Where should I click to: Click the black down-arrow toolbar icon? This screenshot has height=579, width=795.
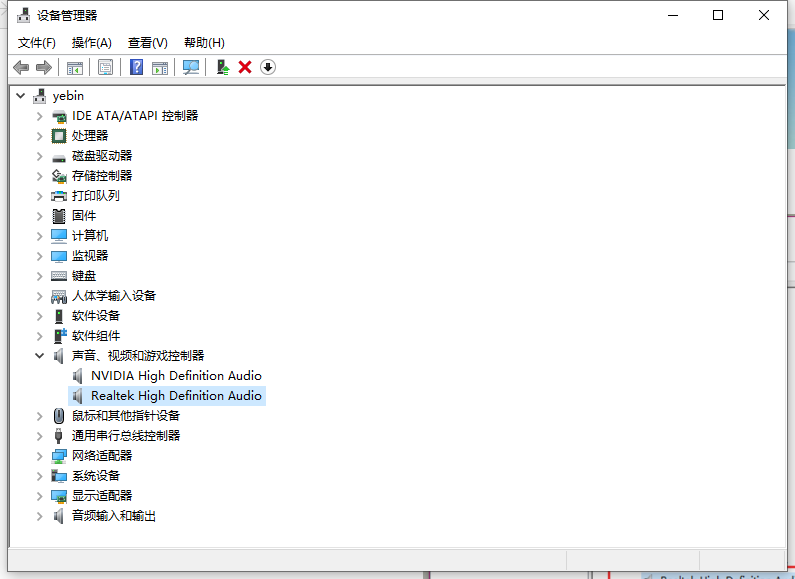[268, 67]
